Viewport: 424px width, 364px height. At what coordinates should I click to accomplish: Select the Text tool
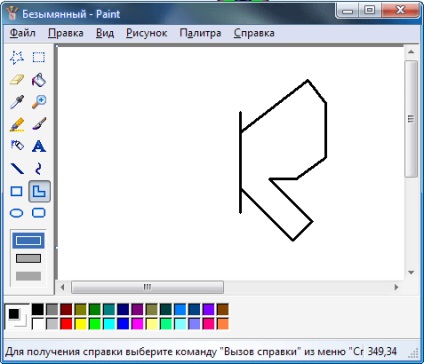39,146
